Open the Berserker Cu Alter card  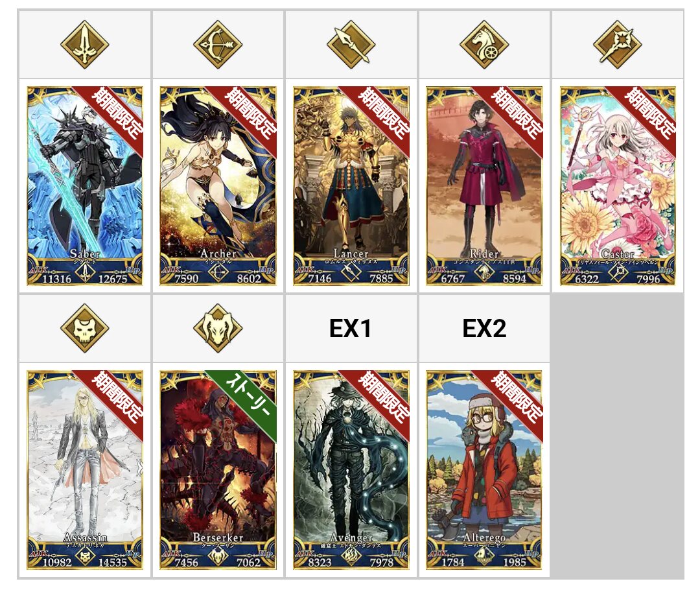coord(218,470)
